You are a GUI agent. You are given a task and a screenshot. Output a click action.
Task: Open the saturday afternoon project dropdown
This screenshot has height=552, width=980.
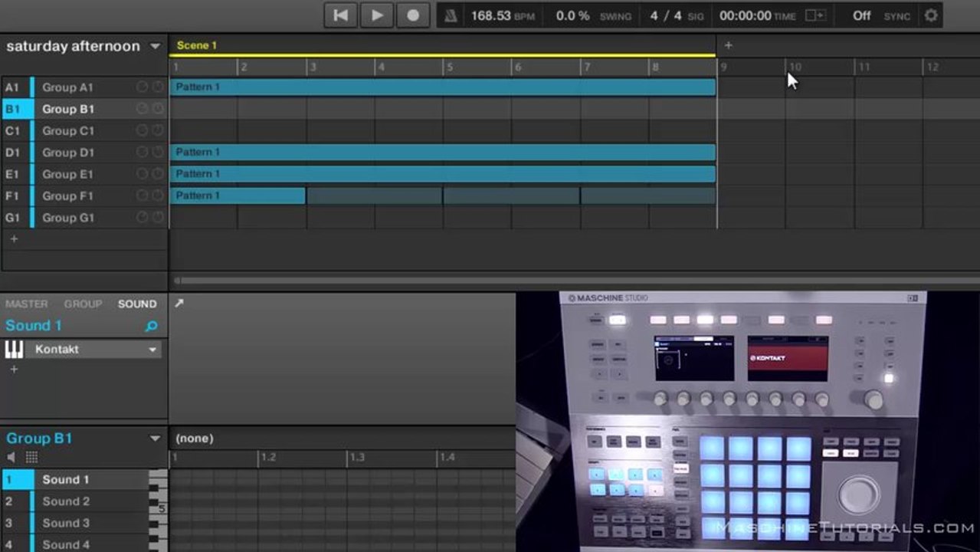[x=155, y=46]
